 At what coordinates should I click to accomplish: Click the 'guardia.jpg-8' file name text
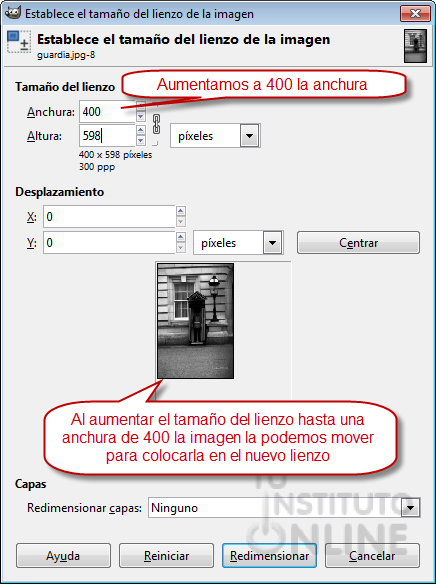[x=66, y=55]
